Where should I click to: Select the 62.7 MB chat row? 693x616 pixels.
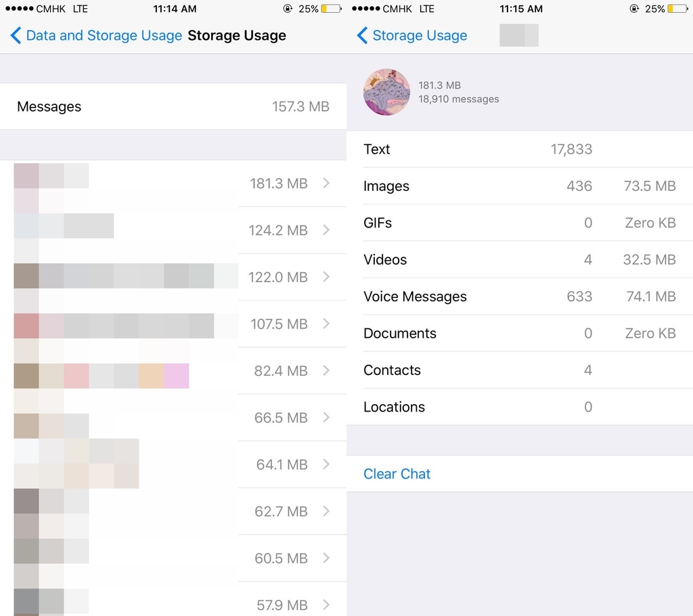[x=173, y=511]
